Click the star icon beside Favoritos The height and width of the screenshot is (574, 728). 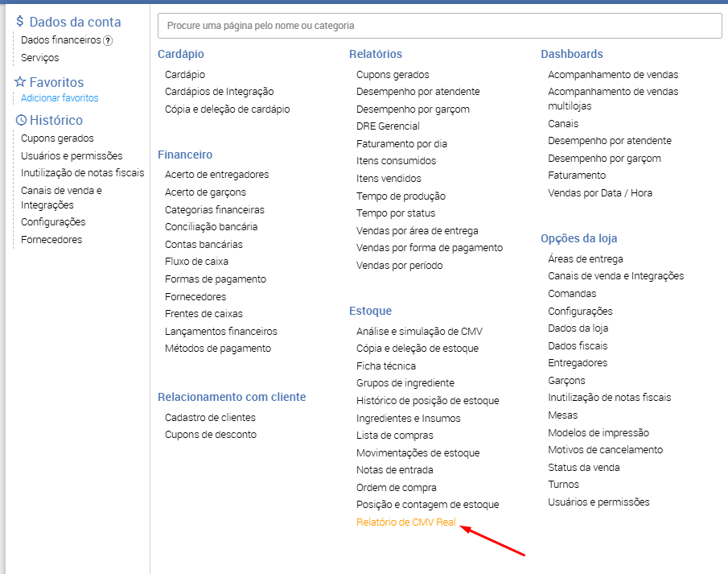click(20, 82)
